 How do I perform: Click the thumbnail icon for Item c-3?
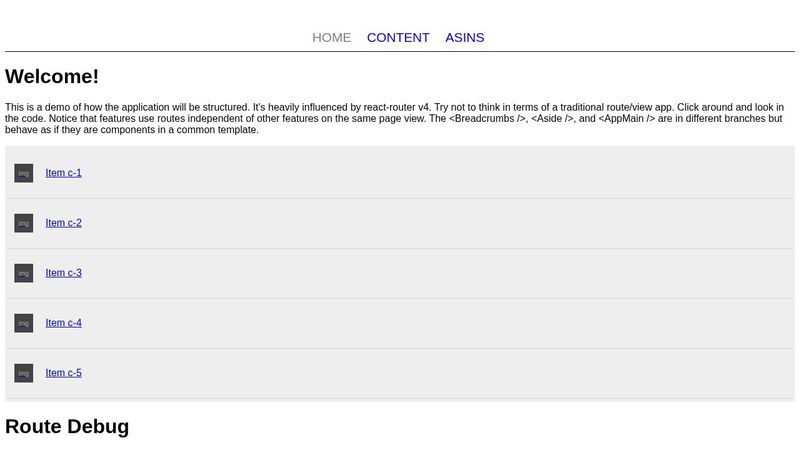click(24, 273)
